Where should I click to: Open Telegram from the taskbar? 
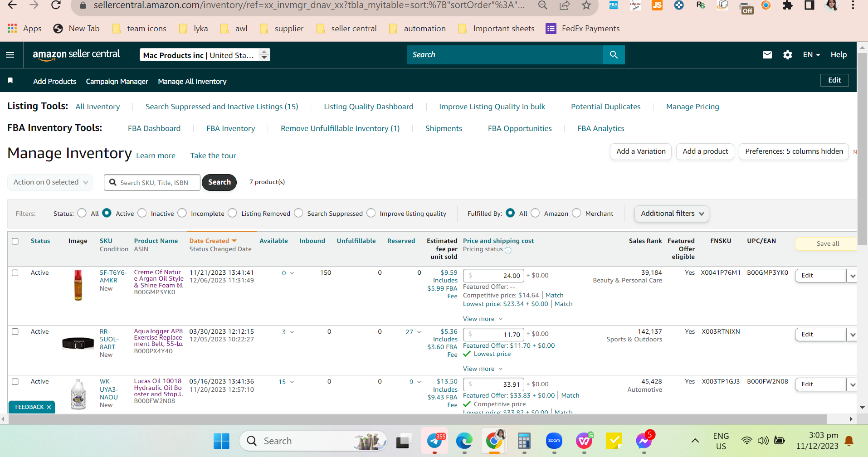[x=434, y=441]
